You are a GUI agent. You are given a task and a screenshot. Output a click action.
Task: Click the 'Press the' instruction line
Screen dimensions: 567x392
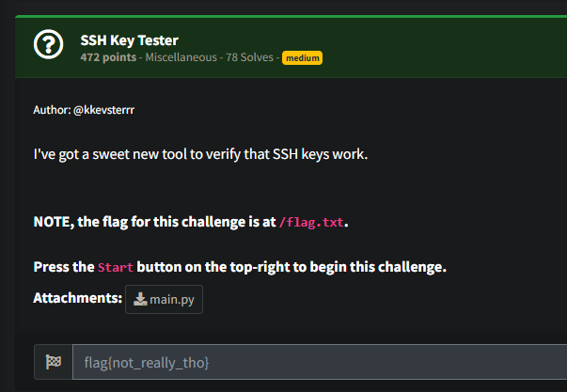click(63, 267)
